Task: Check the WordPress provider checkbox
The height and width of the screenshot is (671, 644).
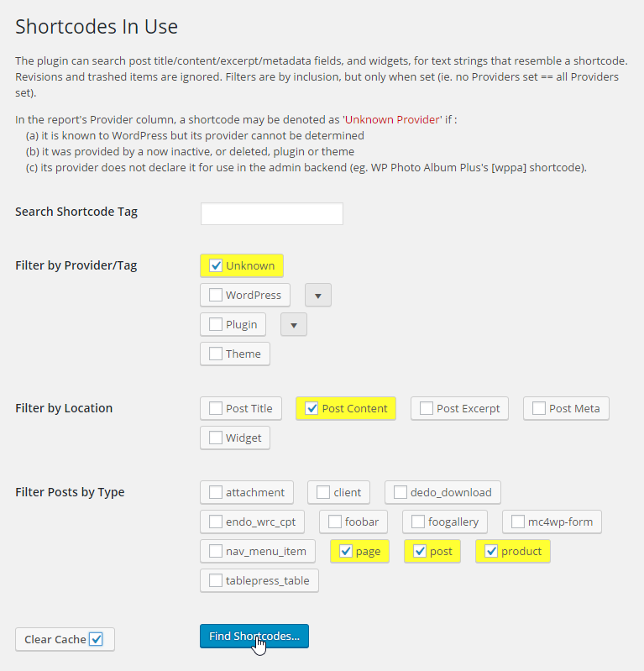Action: pyautogui.click(x=216, y=296)
